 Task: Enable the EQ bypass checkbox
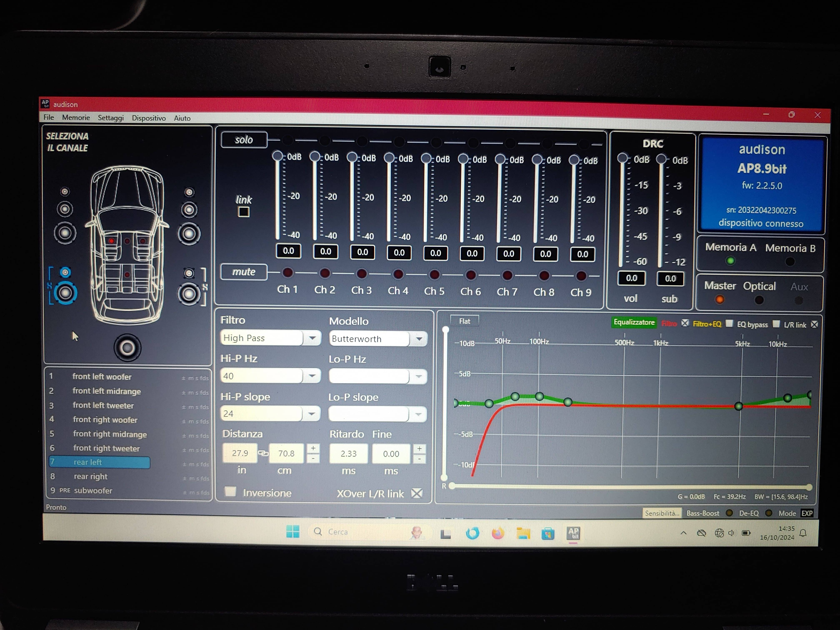click(x=776, y=324)
